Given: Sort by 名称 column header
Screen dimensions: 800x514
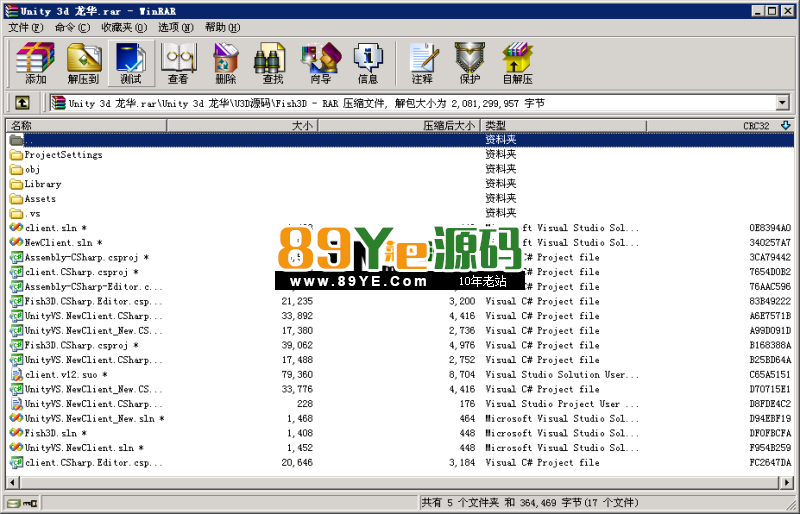Looking at the screenshot, I should pyautogui.click(x=87, y=126).
